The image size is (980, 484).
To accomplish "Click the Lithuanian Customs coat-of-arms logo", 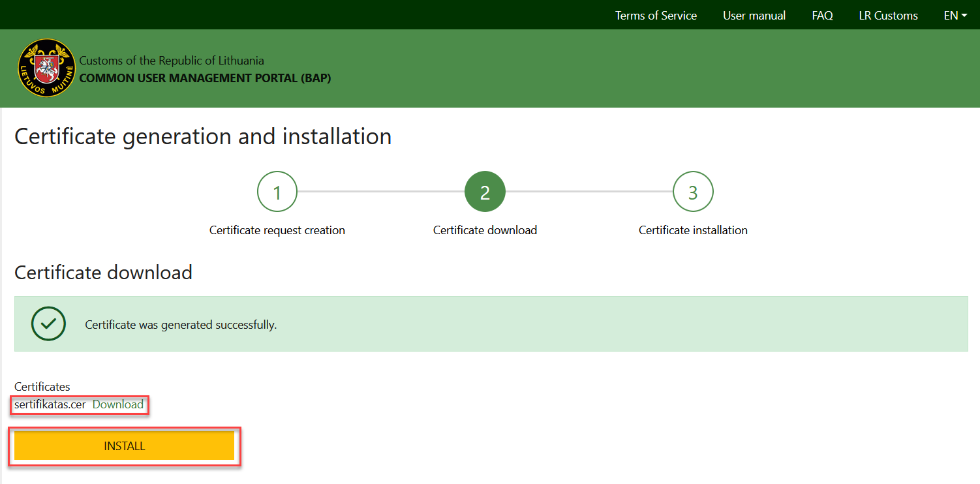I will (46, 68).
